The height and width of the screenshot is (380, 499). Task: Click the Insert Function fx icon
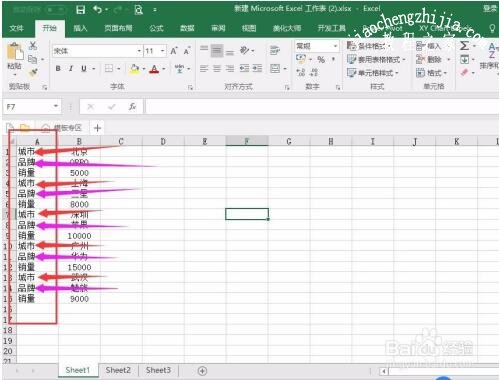[x=132, y=107]
